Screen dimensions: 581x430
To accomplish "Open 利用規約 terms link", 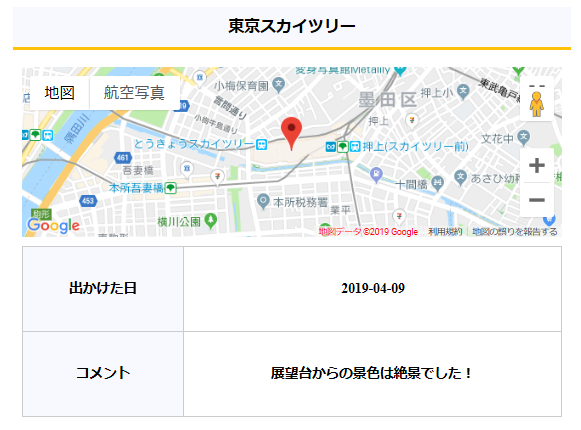I will coord(445,232).
